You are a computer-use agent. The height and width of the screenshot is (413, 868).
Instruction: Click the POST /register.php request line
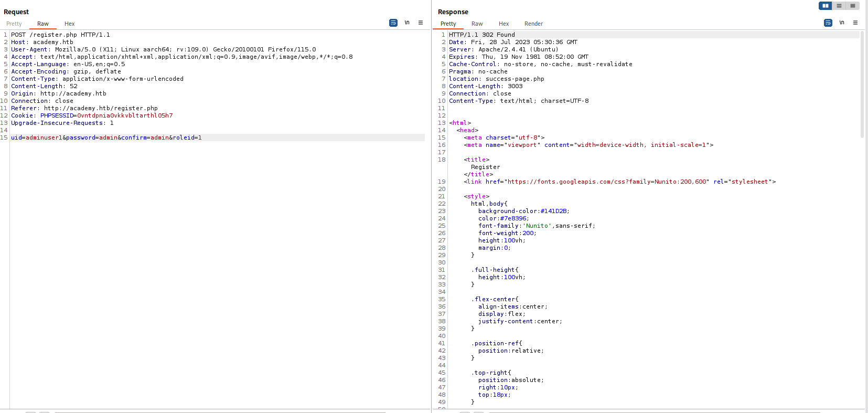pos(60,35)
